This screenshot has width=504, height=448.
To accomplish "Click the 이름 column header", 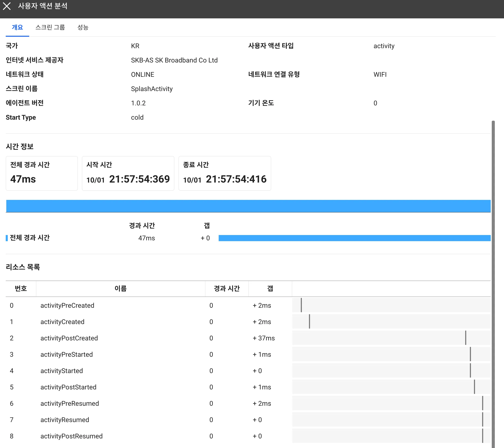I will 120,289.
